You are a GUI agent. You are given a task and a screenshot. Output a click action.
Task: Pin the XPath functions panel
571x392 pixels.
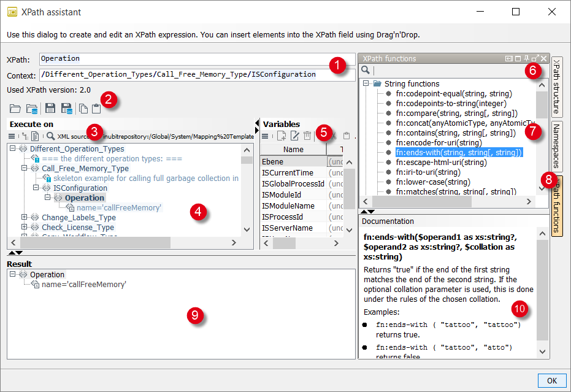point(526,58)
